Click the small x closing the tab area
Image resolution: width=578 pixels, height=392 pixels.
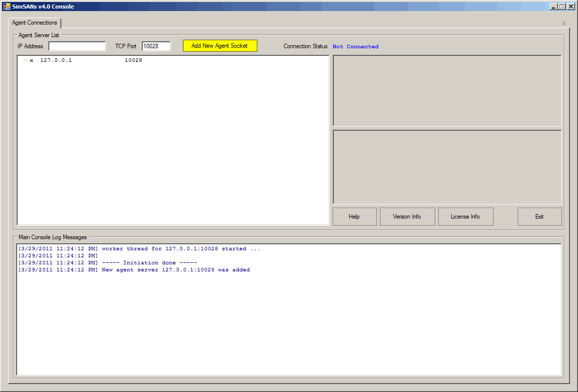[x=563, y=24]
